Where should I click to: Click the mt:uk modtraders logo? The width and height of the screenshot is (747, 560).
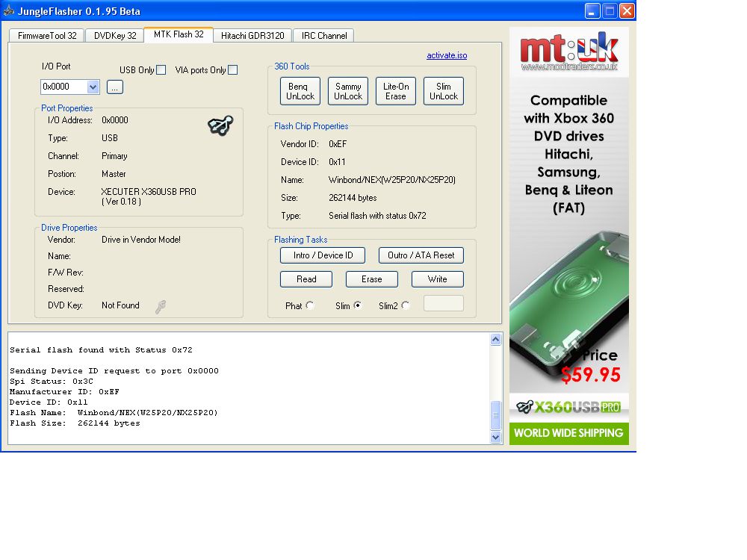click(569, 52)
